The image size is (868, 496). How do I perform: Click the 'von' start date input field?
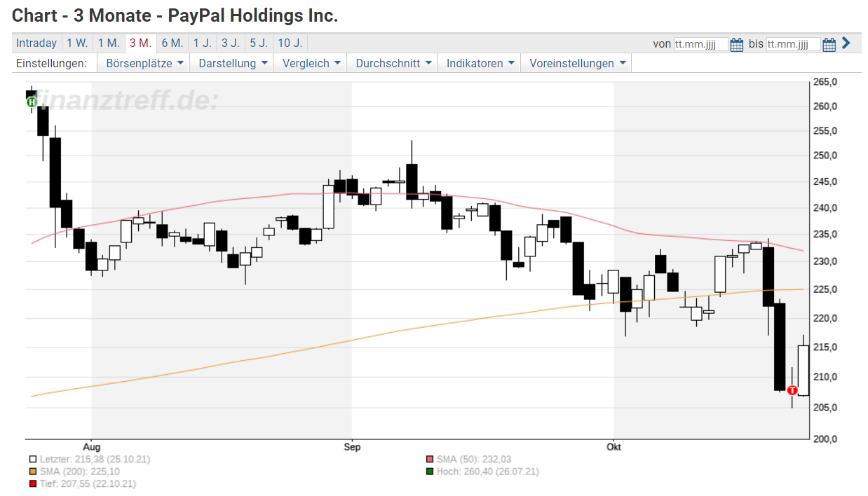700,44
